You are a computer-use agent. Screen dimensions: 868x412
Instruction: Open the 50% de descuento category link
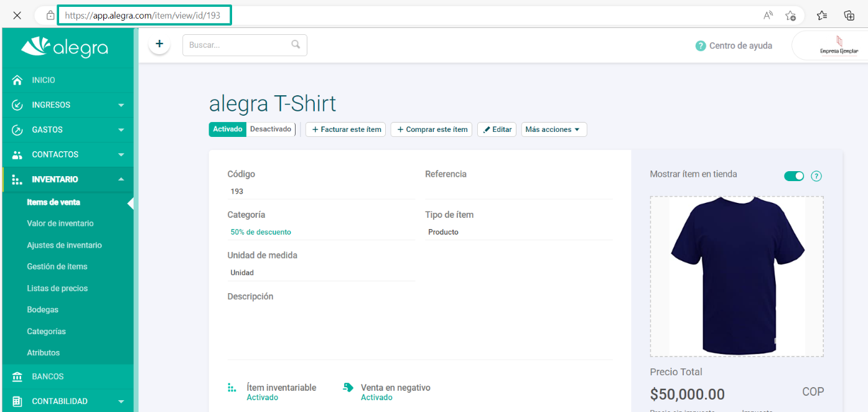261,232
